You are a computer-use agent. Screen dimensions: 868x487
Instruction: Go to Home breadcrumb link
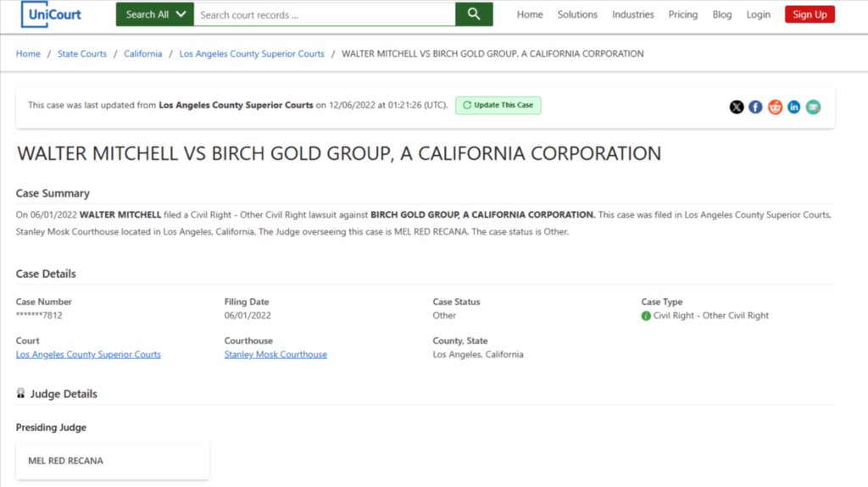[28, 53]
